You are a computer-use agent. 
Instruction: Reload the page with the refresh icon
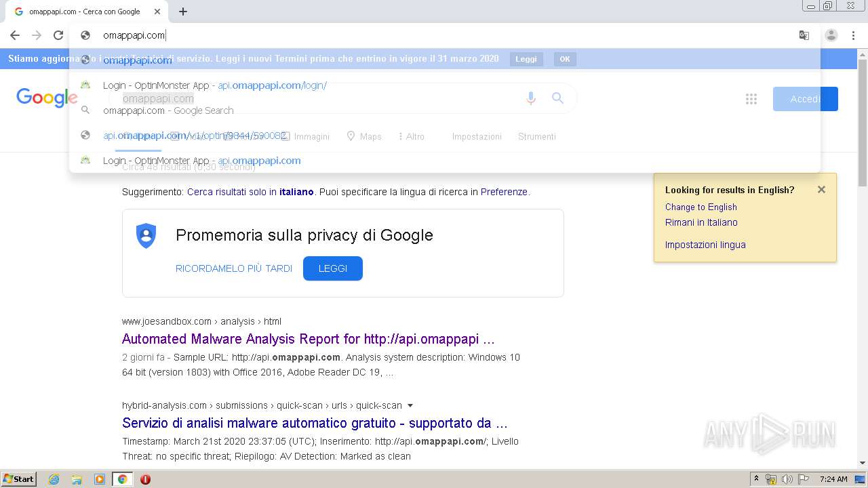point(58,35)
